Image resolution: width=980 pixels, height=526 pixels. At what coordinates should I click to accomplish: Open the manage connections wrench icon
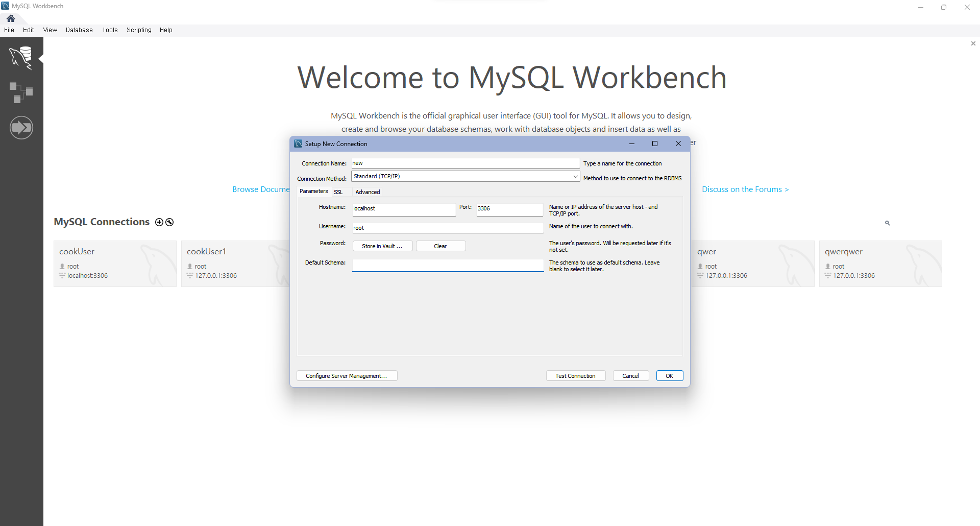coord(169,222)
